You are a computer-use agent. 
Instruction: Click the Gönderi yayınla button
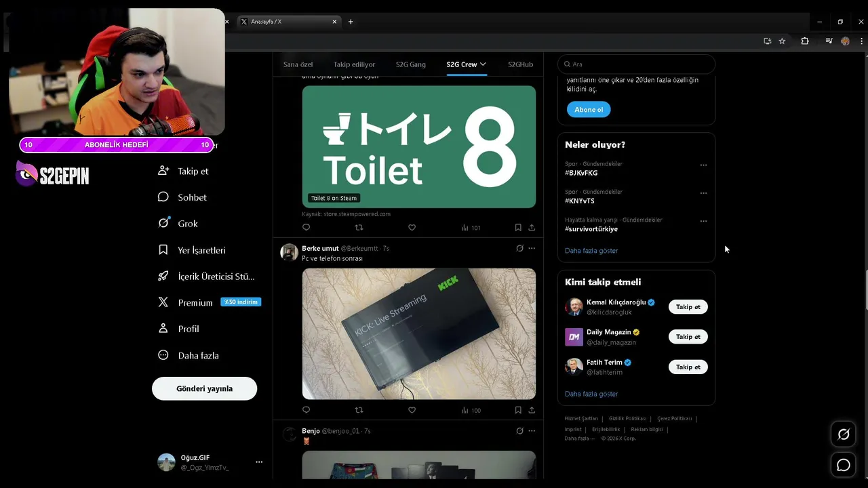(x=204, y=388)
